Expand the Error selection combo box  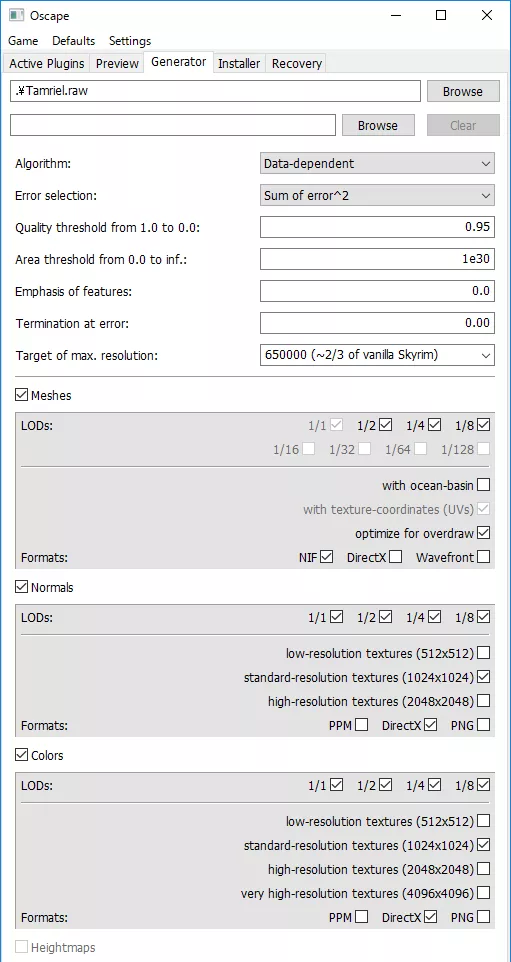click(377, 196)
